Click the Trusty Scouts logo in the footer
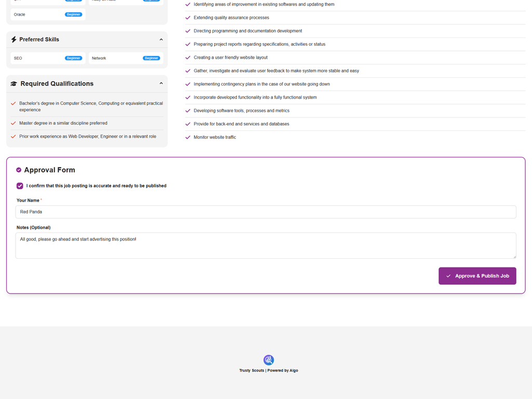Screen dimensions: 532x399 coord(269,360)
